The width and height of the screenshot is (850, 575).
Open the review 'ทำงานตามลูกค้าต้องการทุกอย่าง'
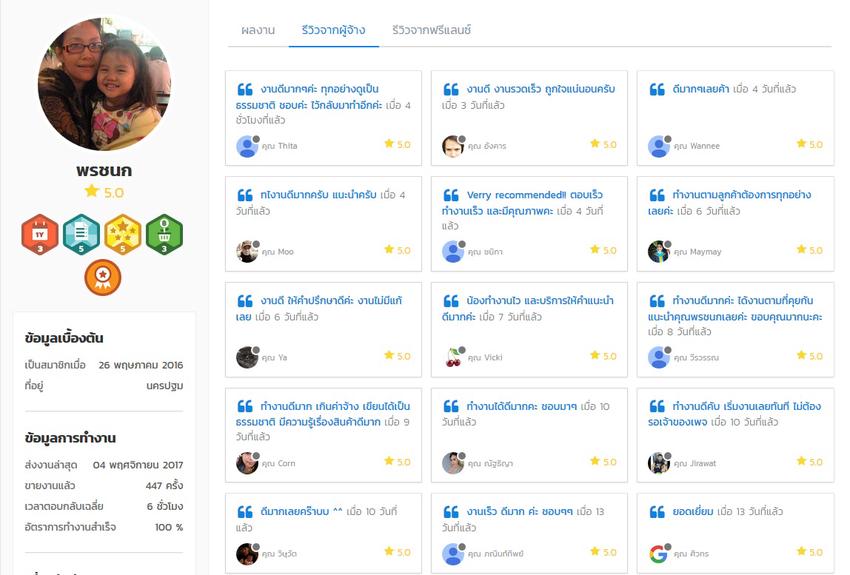tap(742, 195)
